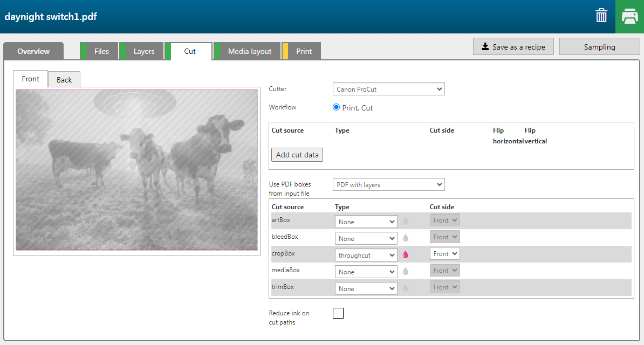Open the Use PDF boxes dropdown
The width and height of the screenshot is (644, 345).
(x=388, y=184)
